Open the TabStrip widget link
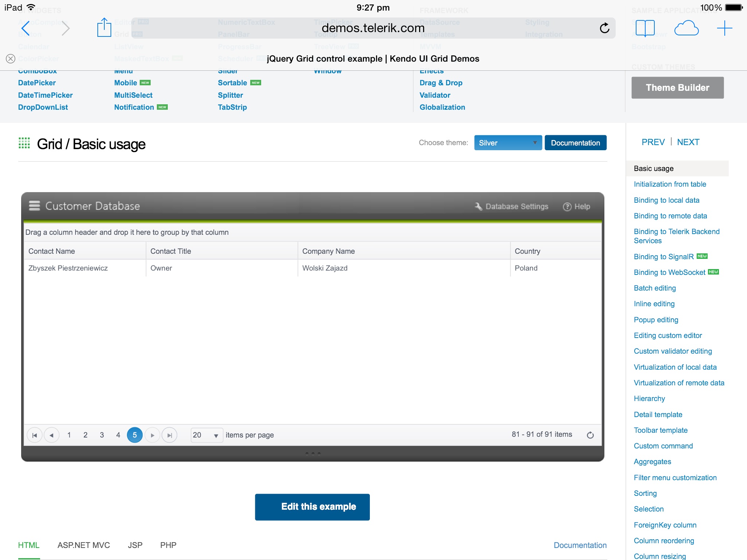The image size is (747, 560). point(232,107)
